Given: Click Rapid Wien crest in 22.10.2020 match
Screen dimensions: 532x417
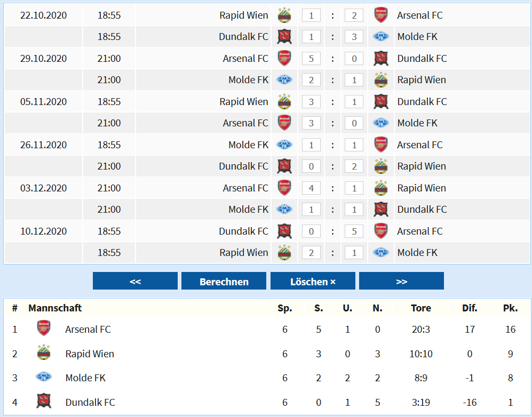Looking at the screenshot, I should tap(284, 15).
